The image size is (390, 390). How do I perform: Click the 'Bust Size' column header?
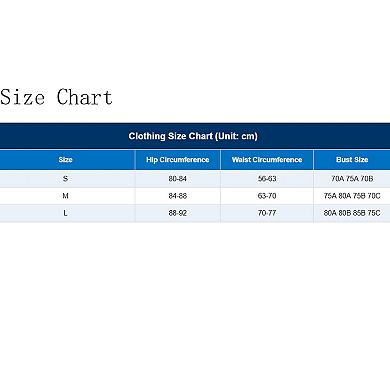pyautogui.click(x=352, y=160)
